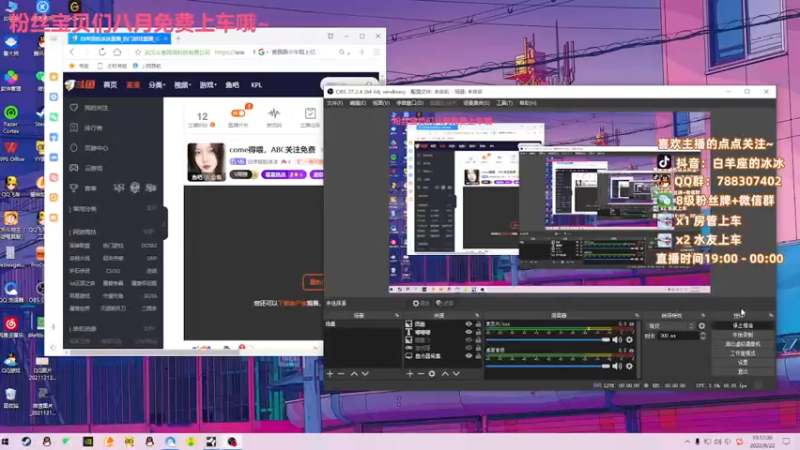800x450 pixels.
Task: Expand the 分类 dropdown in Douyu navigation
Action: (x=157, y=85)
